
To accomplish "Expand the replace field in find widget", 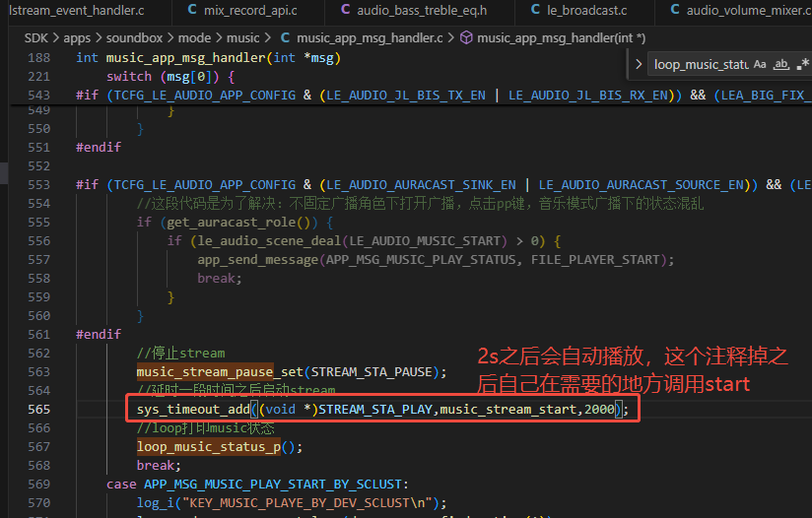I will pyautogui.click(x=639, y=64).
